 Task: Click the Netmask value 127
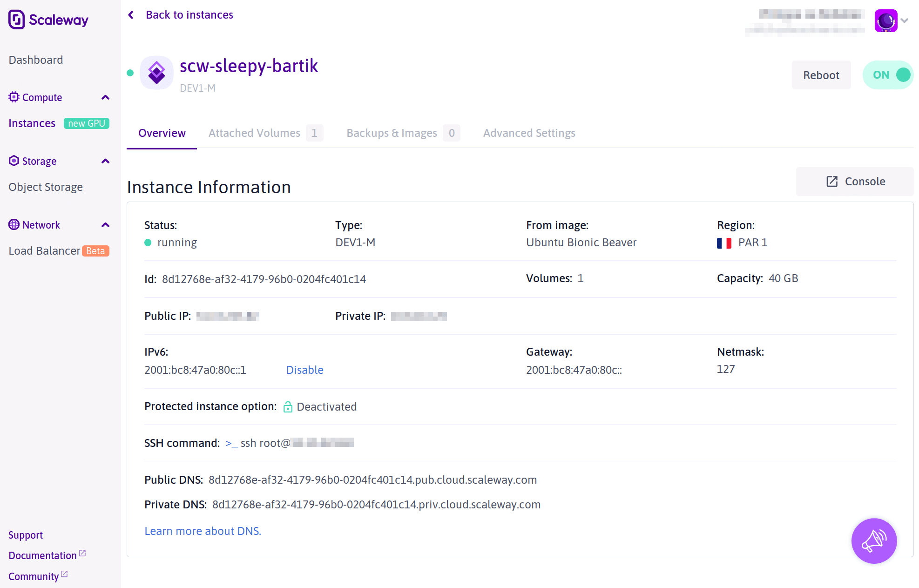(726, 369)
